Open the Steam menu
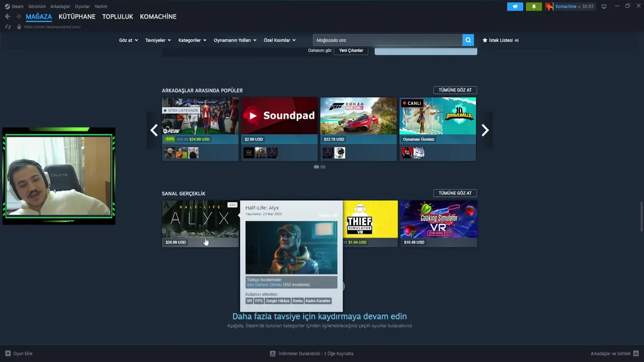 point(18,7)
